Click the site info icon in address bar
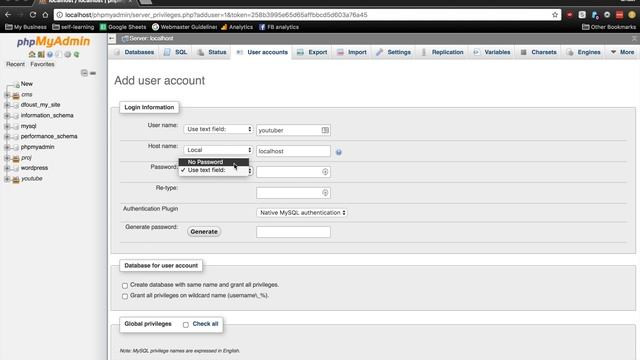Screen dimensions: 640x360 coord(60,15)
